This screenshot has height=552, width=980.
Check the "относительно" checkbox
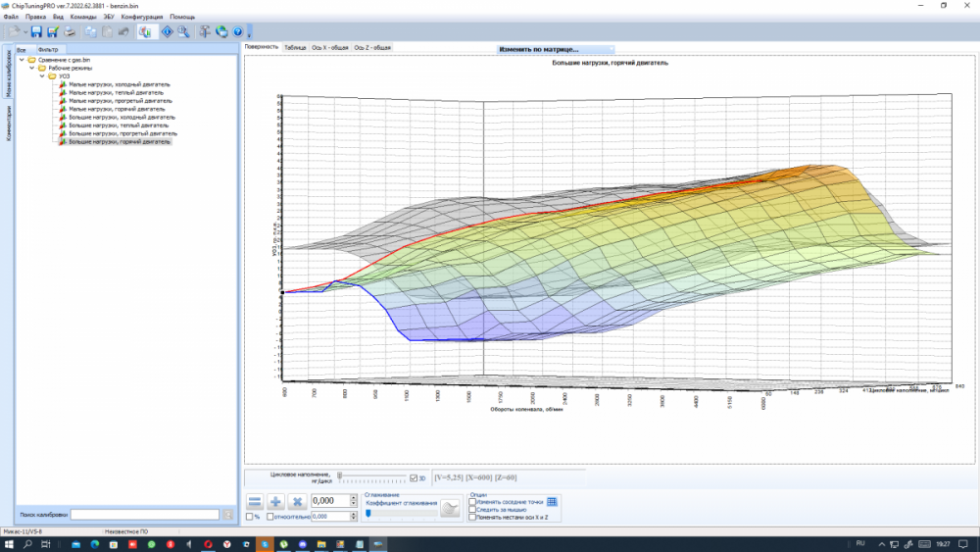(x=268, y=516)
